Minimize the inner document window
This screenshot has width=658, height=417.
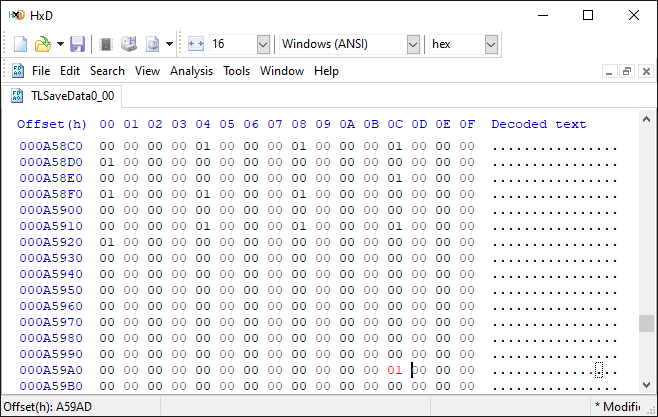pos(609,71)
